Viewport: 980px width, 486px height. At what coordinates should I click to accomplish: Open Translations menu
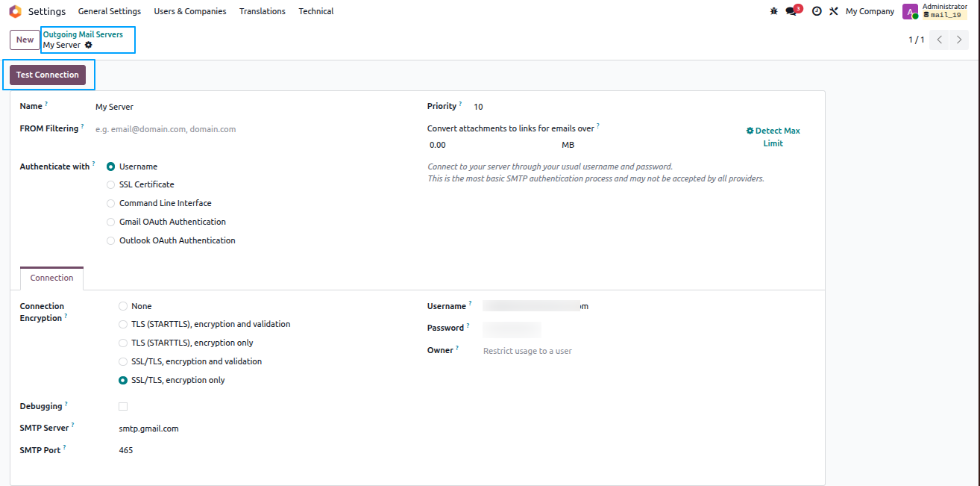click(263, 11)
